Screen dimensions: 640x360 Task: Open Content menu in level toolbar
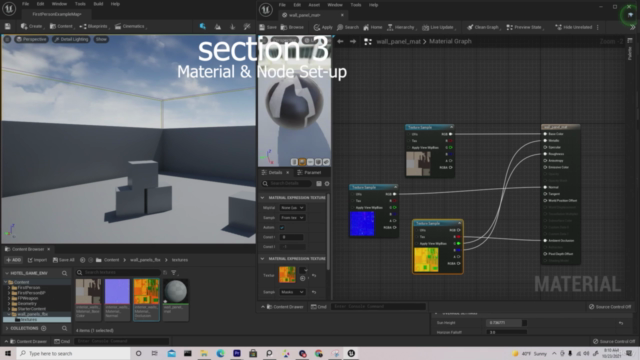tap(61, 26)
